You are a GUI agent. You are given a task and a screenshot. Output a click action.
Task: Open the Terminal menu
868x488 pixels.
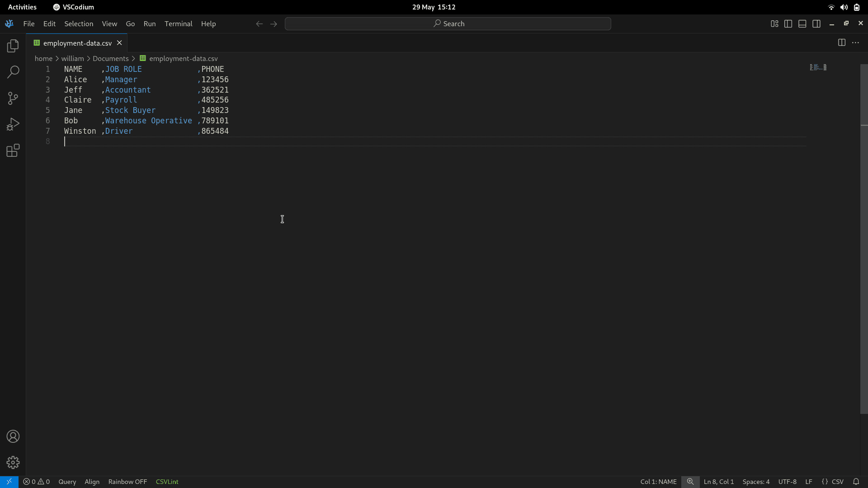pos(179,23)
